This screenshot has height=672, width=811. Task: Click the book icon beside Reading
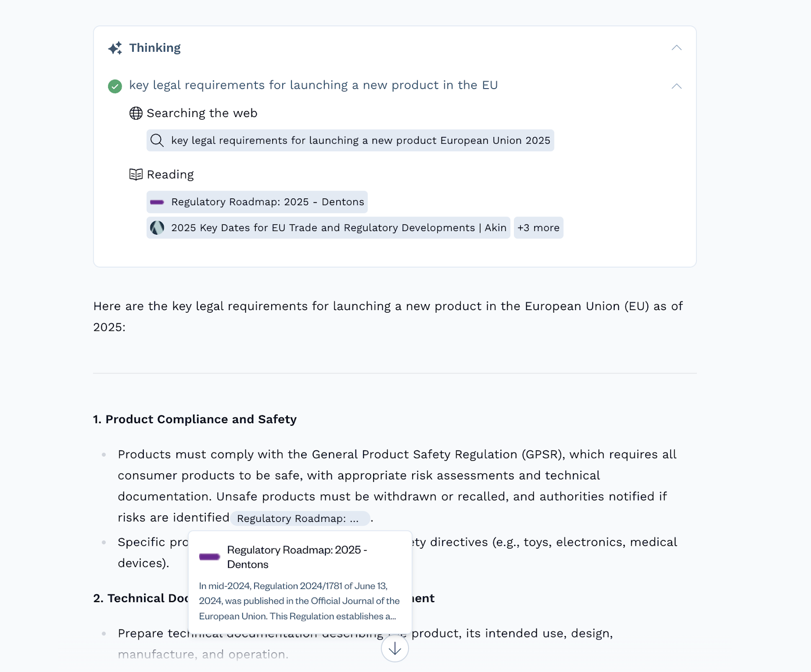[x=136, y=175]
